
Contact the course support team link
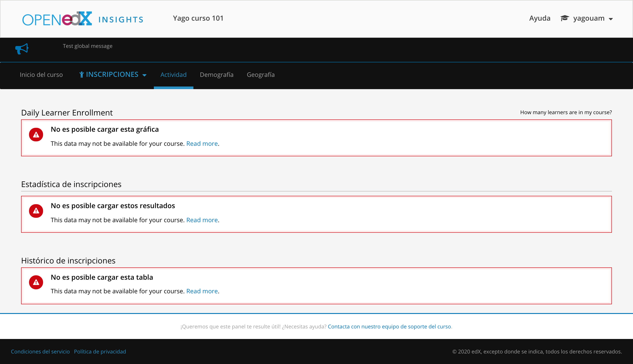(x=389, y=326)
